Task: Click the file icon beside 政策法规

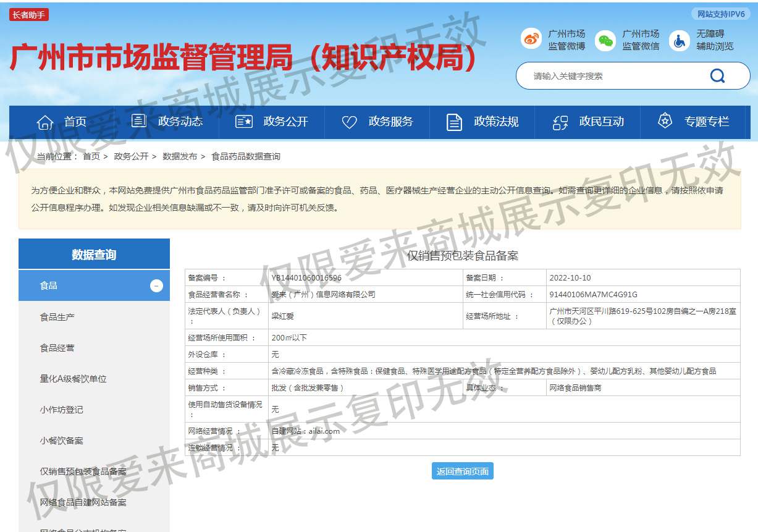Action: coord(454,122)
